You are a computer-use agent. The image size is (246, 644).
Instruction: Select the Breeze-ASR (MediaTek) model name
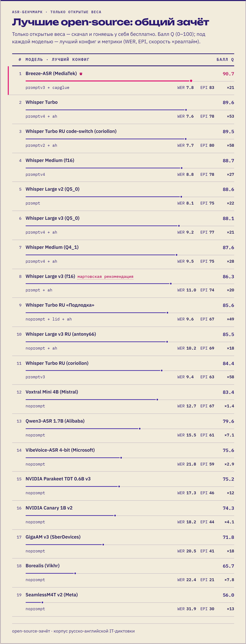tap(51, 74)
